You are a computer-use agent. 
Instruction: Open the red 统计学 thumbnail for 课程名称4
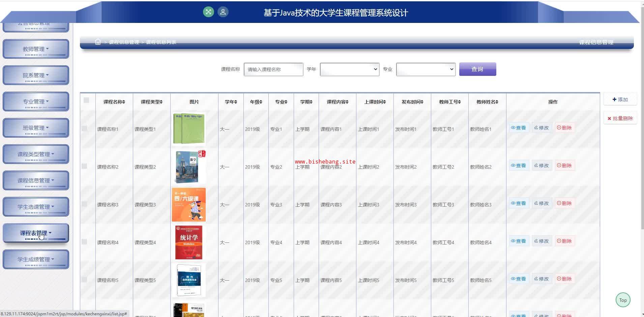(189, 242)
